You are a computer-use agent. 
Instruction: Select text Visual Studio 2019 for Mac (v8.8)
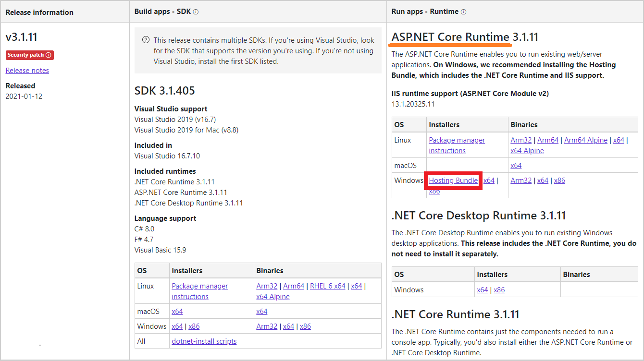[186, 130]
